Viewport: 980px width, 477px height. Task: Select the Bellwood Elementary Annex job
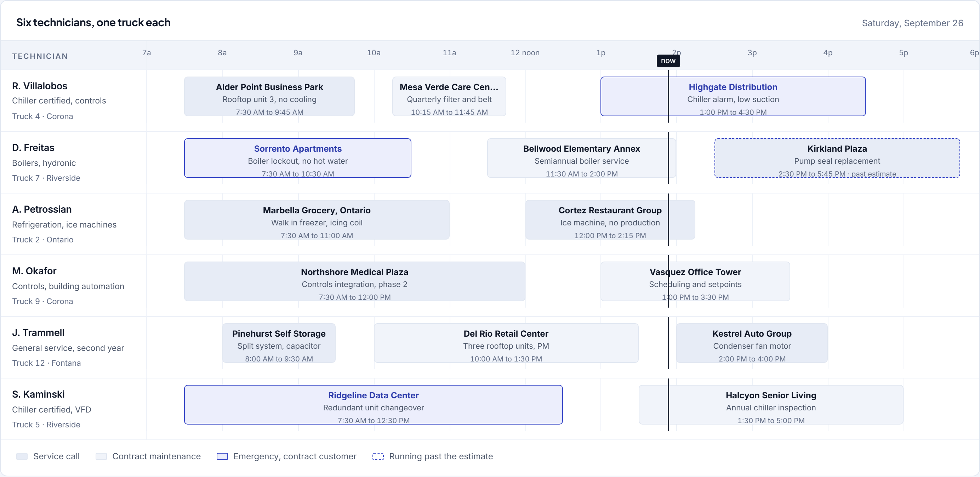581,158
